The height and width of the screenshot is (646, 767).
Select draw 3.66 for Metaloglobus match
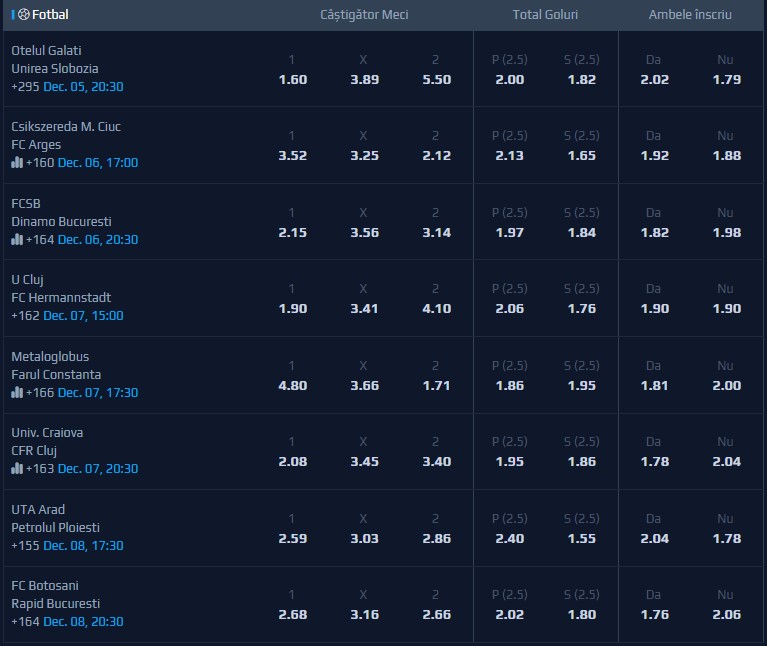[364, 385]
